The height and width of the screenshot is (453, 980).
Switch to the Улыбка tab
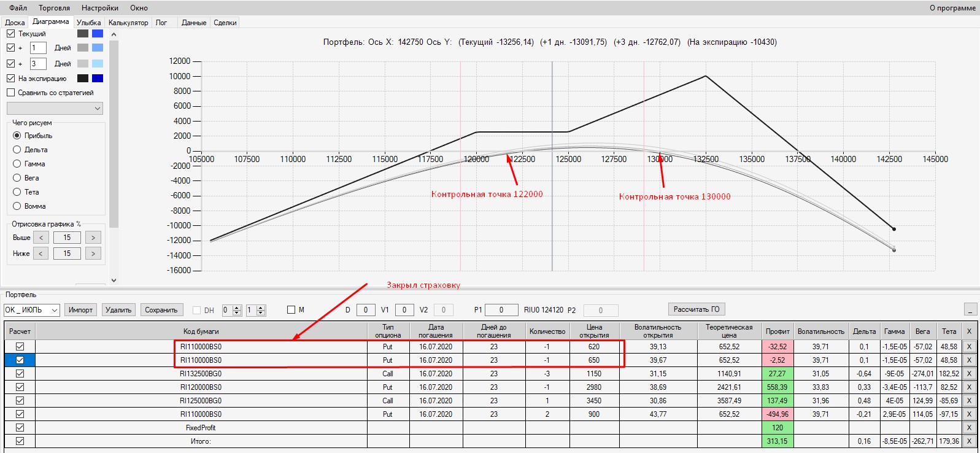[x=89, y=23]
